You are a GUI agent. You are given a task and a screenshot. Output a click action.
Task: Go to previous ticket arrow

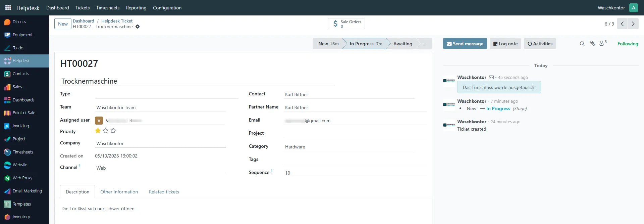click(622, 24)
